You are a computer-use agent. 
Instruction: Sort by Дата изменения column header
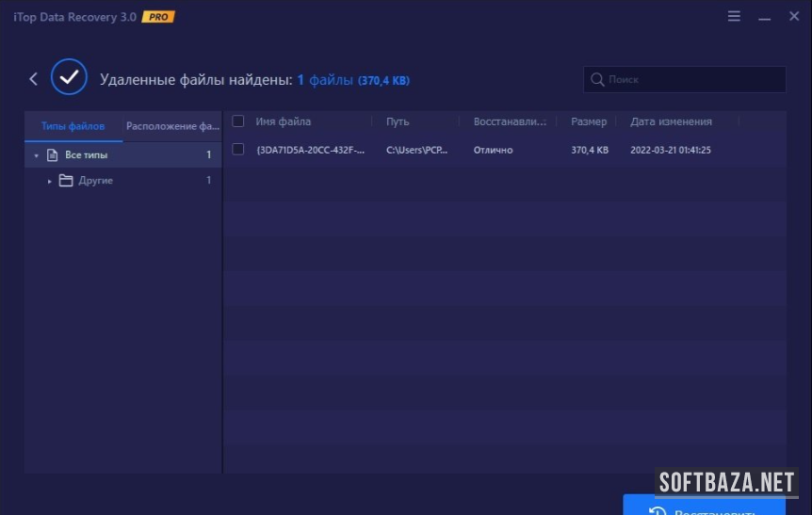671,121
